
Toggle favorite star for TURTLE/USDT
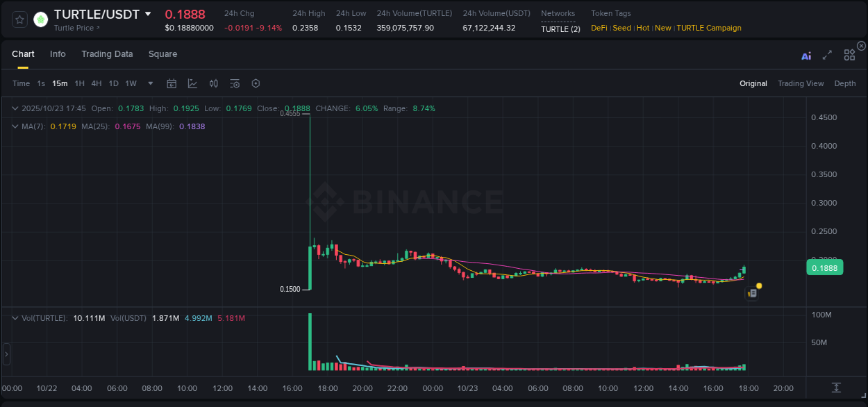click(19, 19)
